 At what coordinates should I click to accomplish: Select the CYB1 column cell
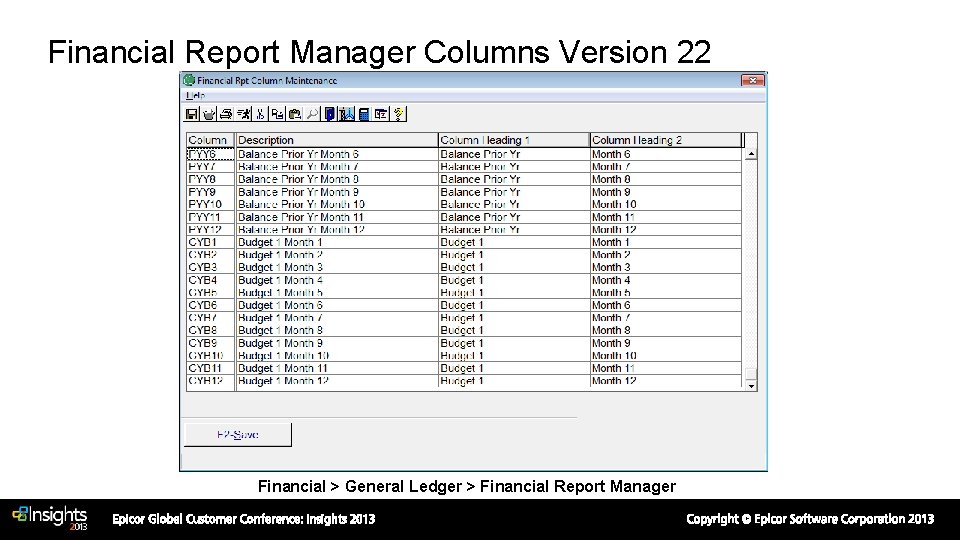[210, 242]
